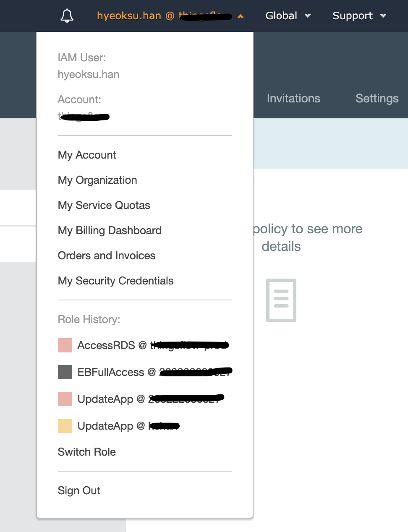Open the notifications bell icon
Image resolution: width=408 pixels, height=532 pixels.
pos(66,16)
